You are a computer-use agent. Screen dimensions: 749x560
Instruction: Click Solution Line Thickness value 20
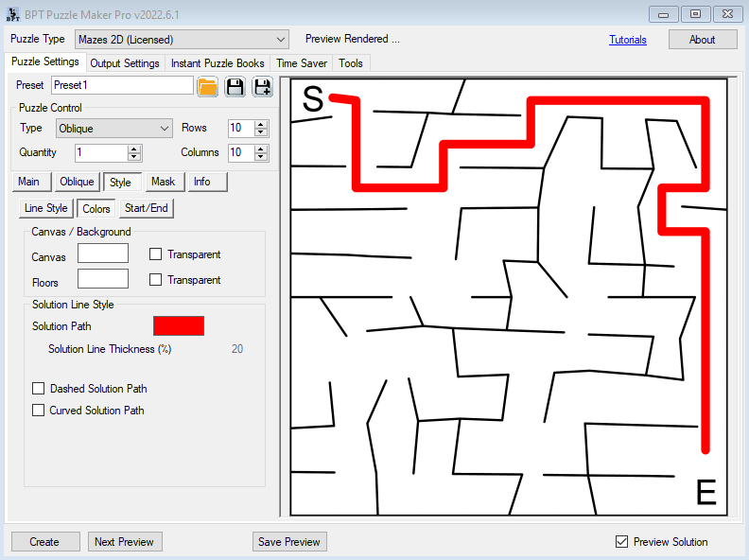(237, 349)
